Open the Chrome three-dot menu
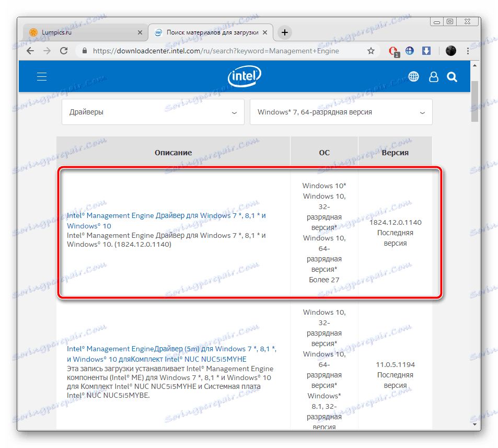 (468, 51)
